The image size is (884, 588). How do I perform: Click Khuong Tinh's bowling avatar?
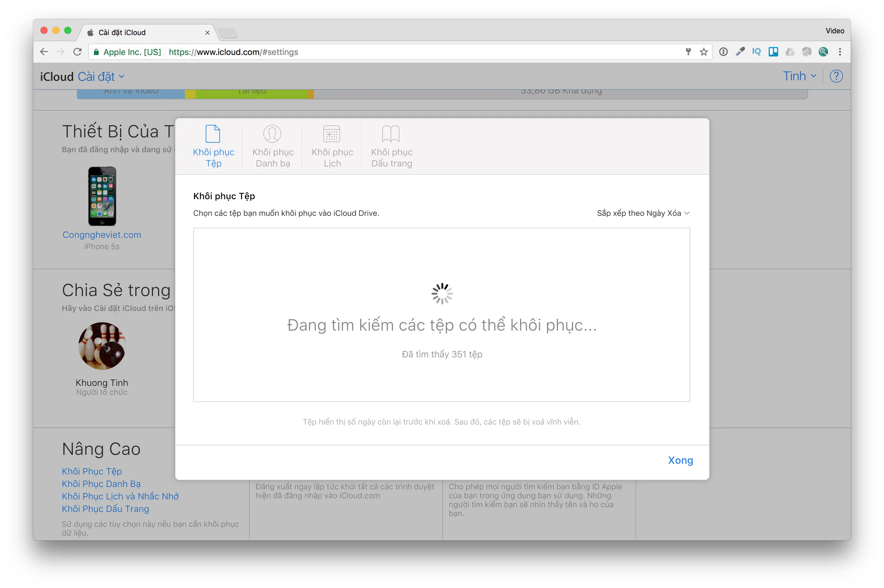tap(102, 346)
